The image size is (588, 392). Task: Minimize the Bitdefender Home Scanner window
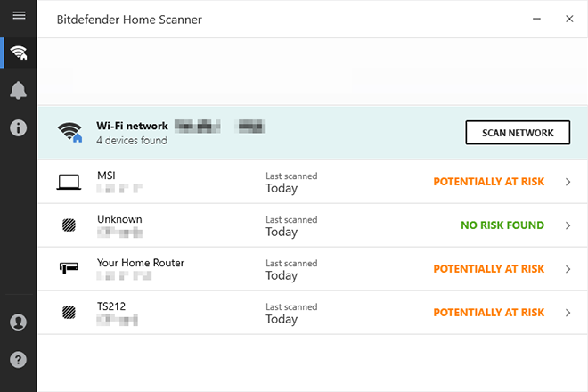pos(536,19)
